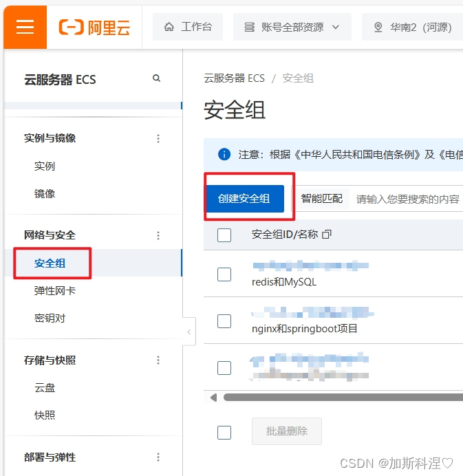This screenshot has height=476, width=463.
Task: Select the 华南2 (河源) region picker
Action: click(413, 27)
